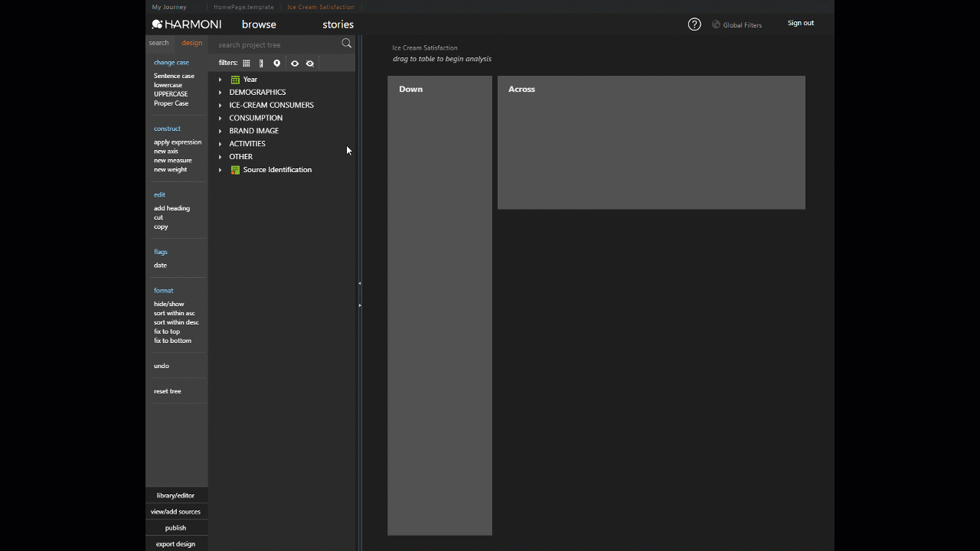980x551 pixels.
Task: Expand the DEMOGRAPHICS folder arrow
Action: (x=220, y=93)
